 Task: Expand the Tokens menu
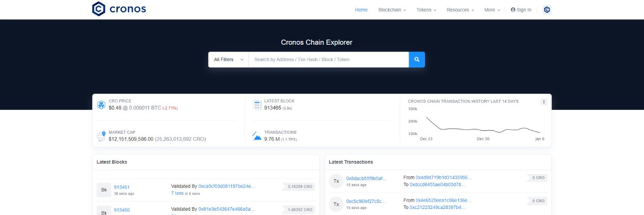426,10
